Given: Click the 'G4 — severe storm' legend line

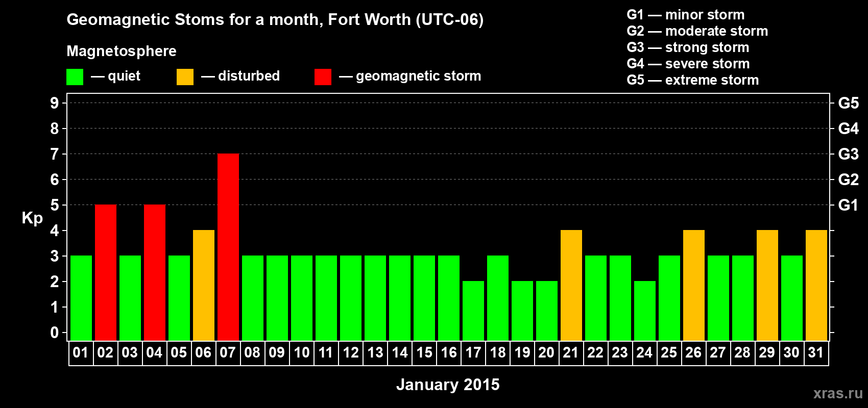Looking at the screenshot, I should [x=688, y=64].
